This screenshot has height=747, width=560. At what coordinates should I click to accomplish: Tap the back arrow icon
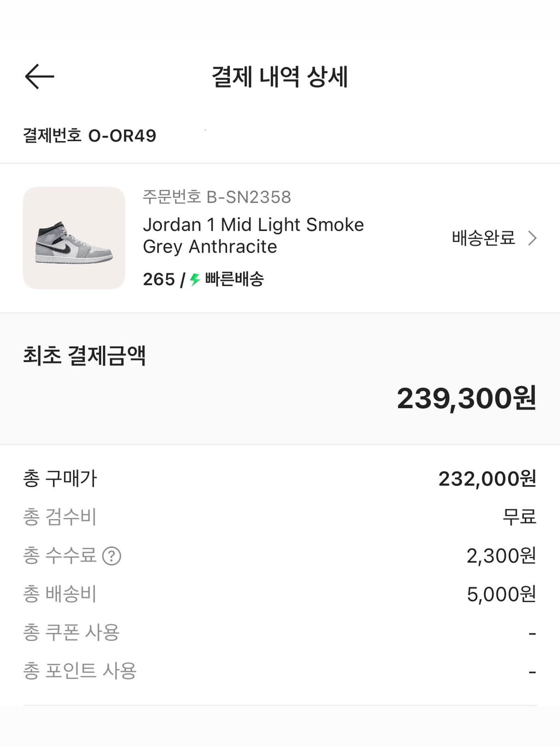(x=39, y=77)
